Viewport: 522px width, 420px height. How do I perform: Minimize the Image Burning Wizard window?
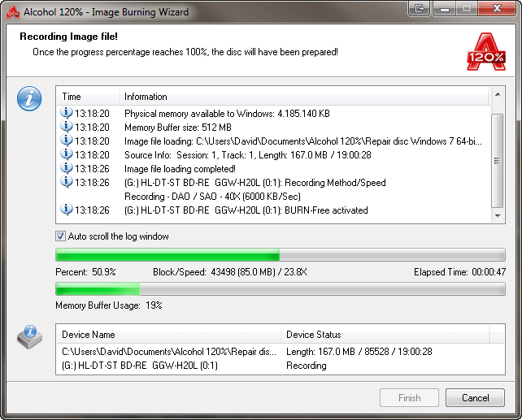(444, 8)
